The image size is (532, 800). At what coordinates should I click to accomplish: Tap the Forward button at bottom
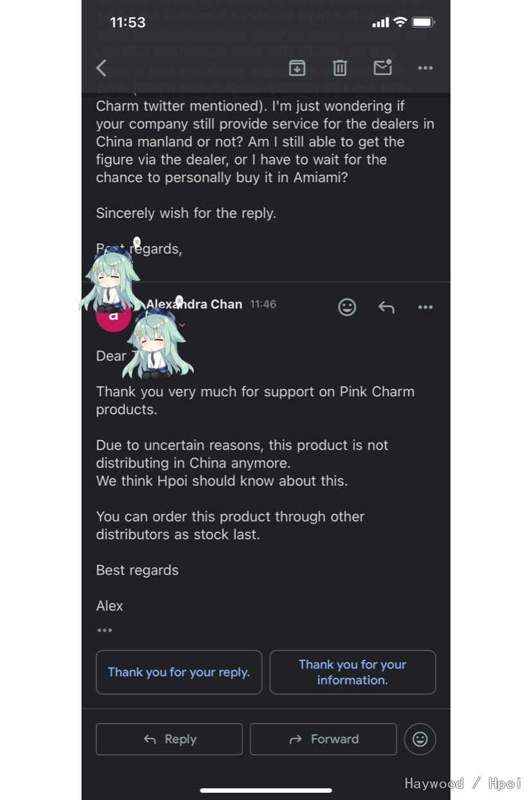tap(323, 739)
